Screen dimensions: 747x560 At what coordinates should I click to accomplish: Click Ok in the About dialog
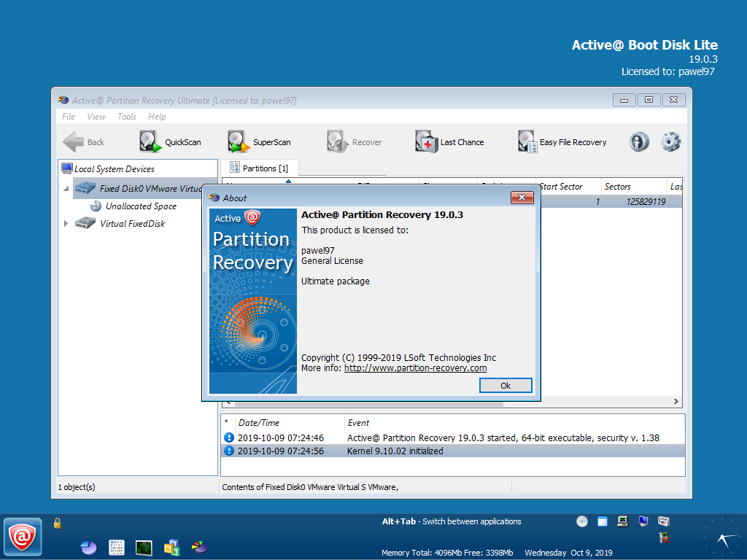(506, 386)
